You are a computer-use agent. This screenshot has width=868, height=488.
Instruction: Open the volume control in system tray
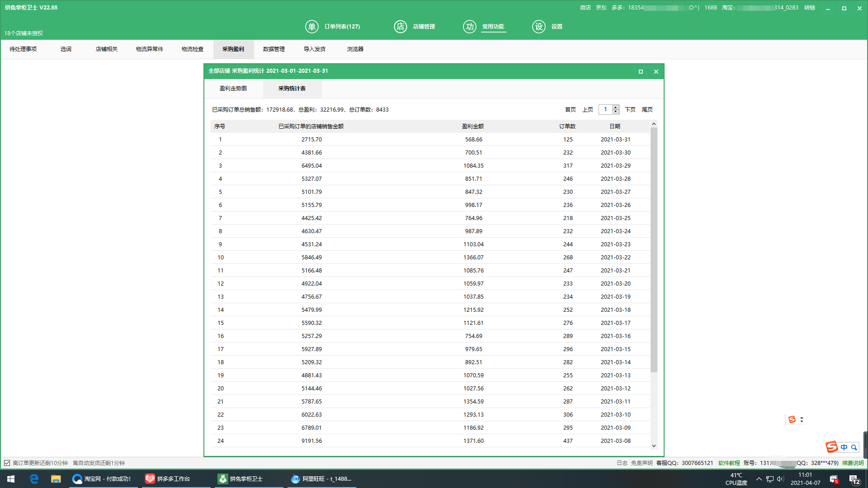point(780,479)
